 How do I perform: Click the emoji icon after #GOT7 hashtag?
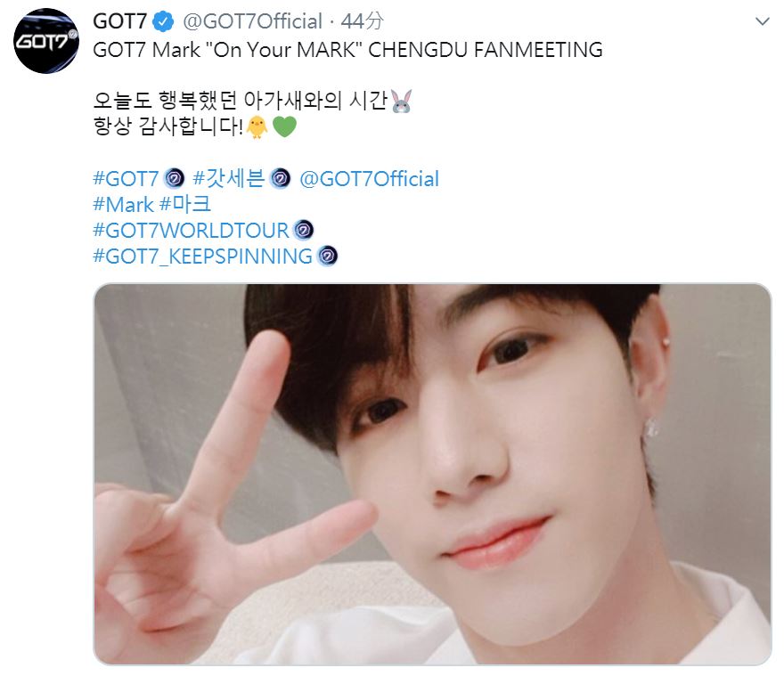pos(174,178)
